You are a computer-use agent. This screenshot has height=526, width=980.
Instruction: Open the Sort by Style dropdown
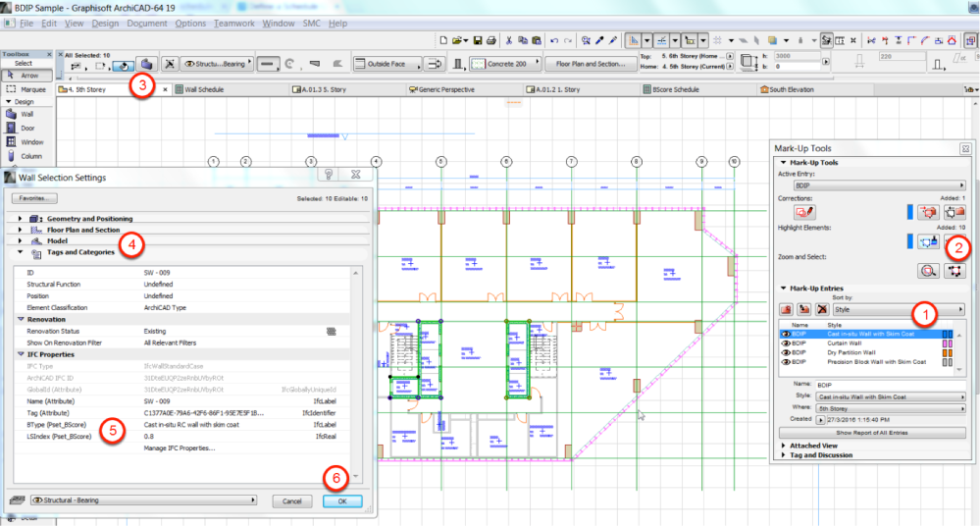898,309
